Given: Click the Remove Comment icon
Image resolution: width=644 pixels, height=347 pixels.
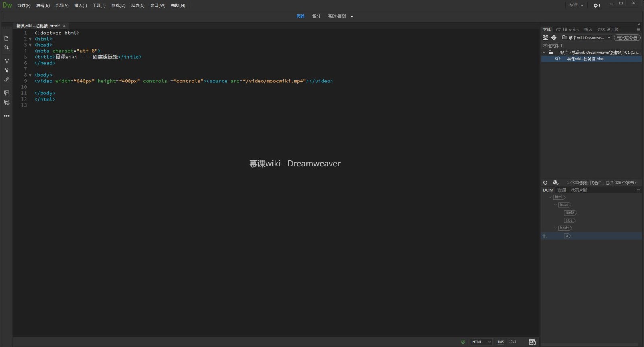Looking at the screenshot, I should click(7, 103).
